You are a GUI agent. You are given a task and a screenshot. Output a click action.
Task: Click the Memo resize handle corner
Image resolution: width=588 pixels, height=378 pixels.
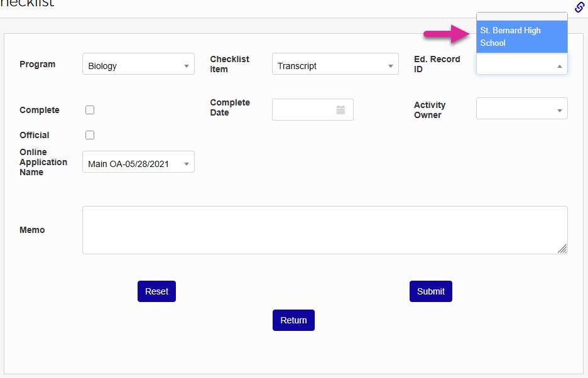(x=563, y=249)
